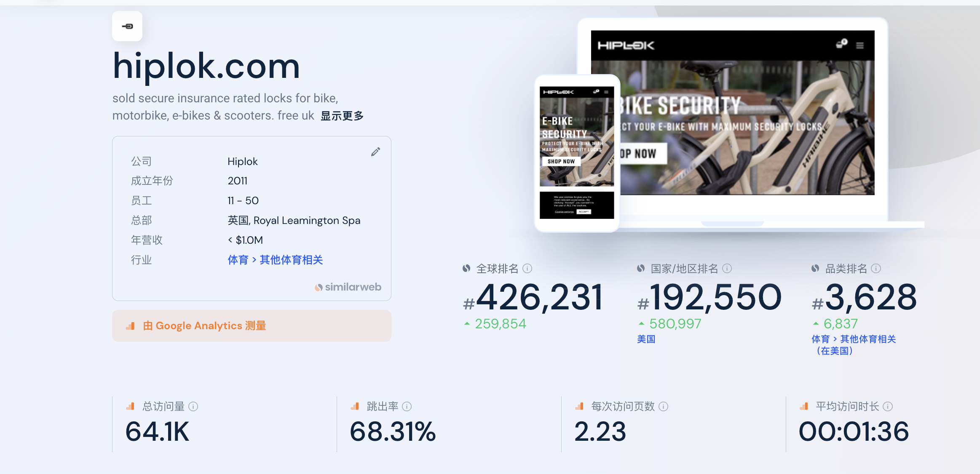Open the 体育 industry link
The height and width of the screenshot is (474, 980).
238,260
